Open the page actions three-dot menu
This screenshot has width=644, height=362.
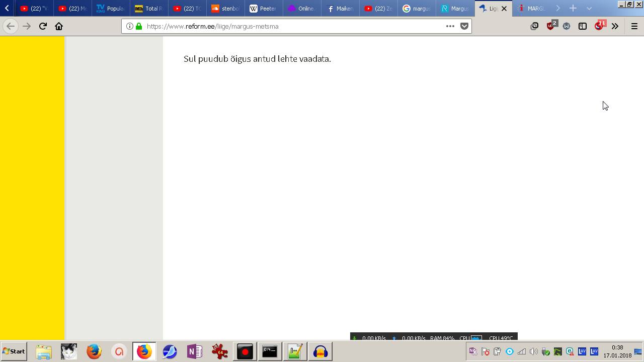pyautogui.click(x=450, y=26)
